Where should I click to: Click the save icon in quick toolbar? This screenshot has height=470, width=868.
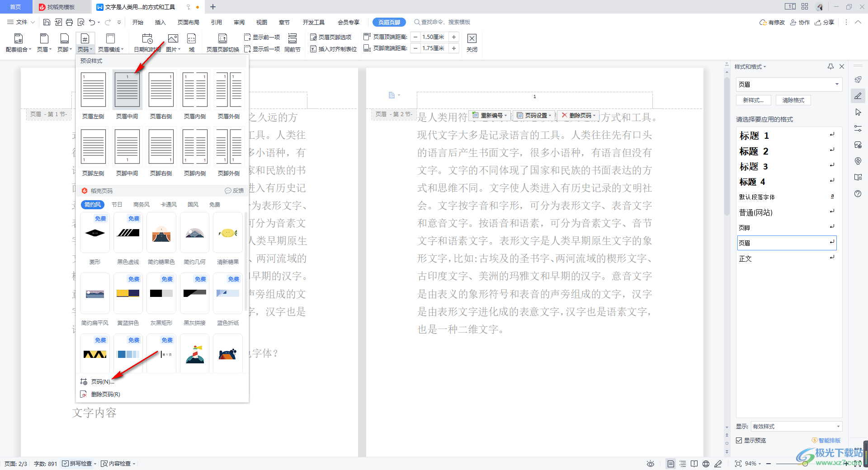47,22
